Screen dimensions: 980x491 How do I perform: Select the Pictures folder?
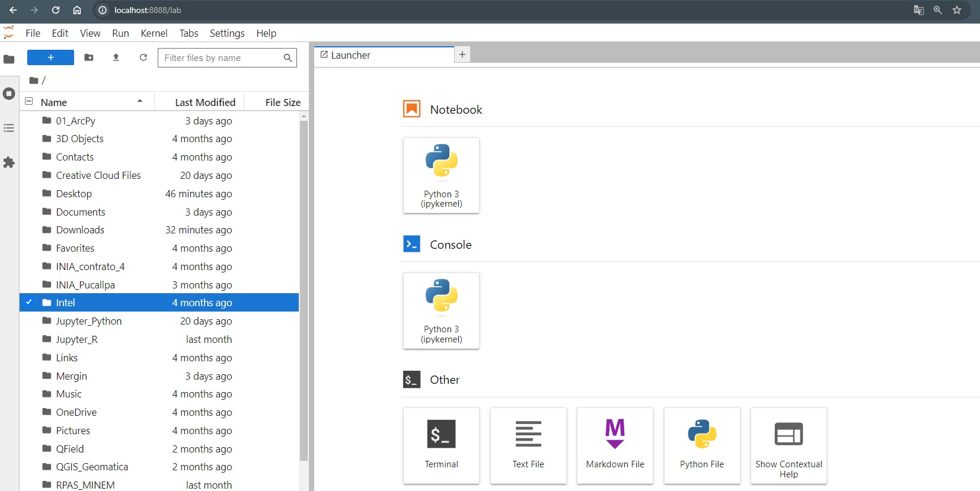(159, 431)
